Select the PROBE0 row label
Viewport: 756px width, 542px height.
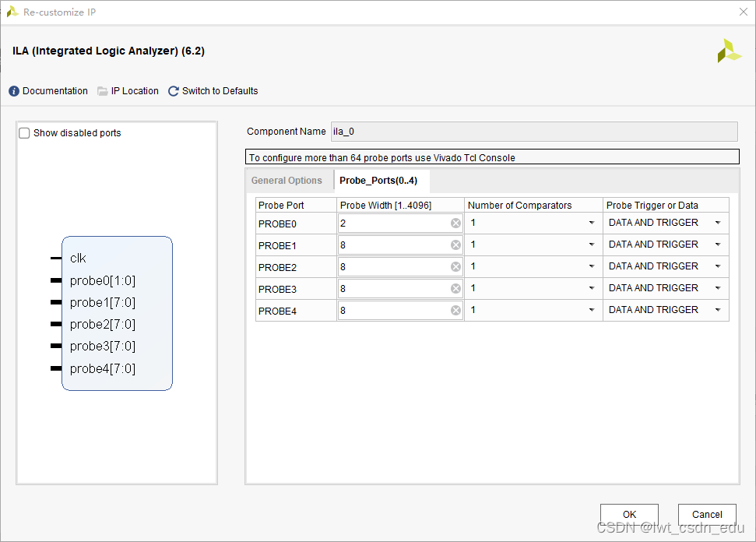277,224
